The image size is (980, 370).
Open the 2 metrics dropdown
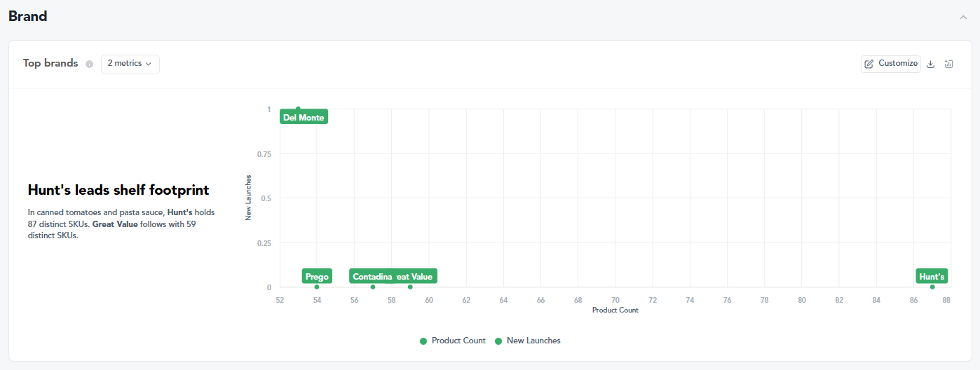(130, 64)
